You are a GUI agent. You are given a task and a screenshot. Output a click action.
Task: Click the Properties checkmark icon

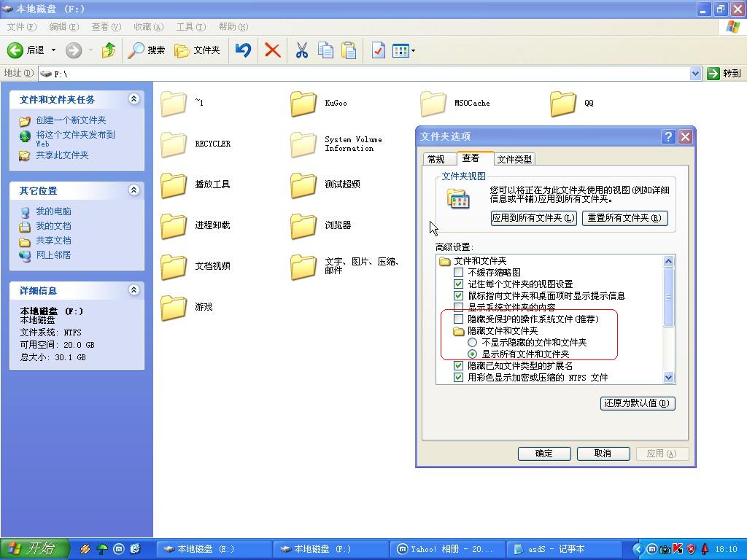(x=379, y=50)
